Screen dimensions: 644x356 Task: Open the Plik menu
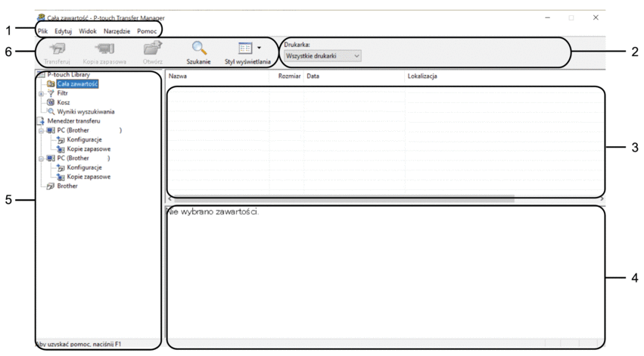43,31
